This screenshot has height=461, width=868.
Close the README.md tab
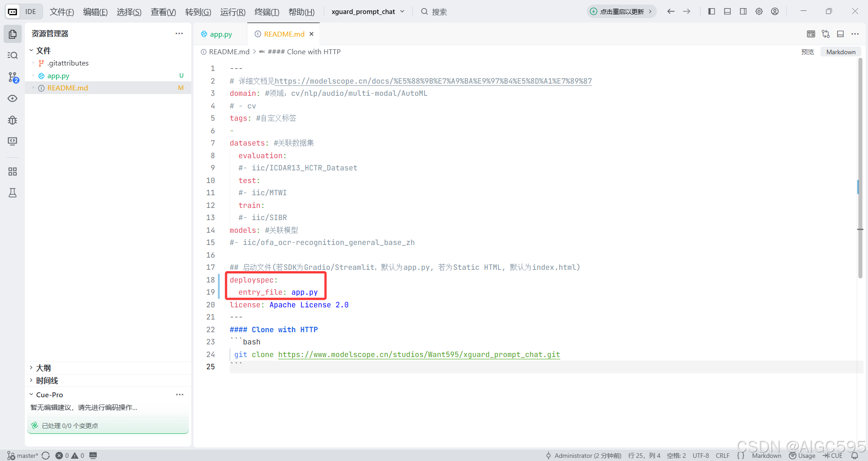pyautogui.click(x=311, y=34)
